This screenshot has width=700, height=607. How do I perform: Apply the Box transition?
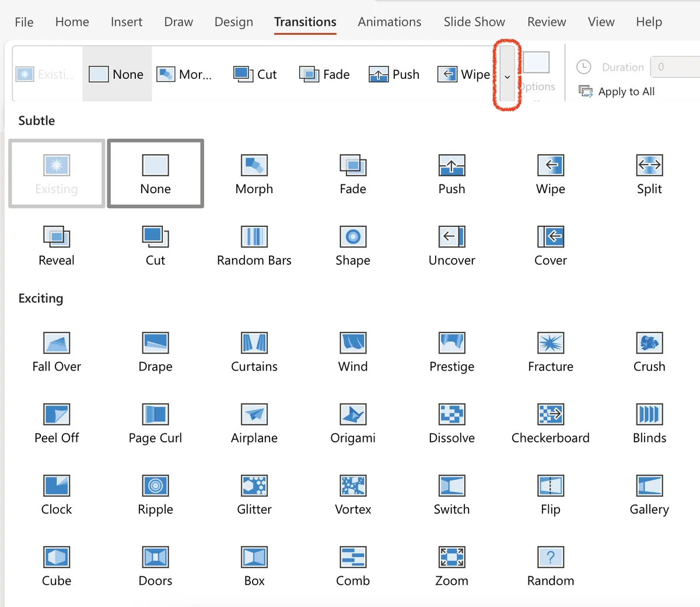(x=254, y=567)
